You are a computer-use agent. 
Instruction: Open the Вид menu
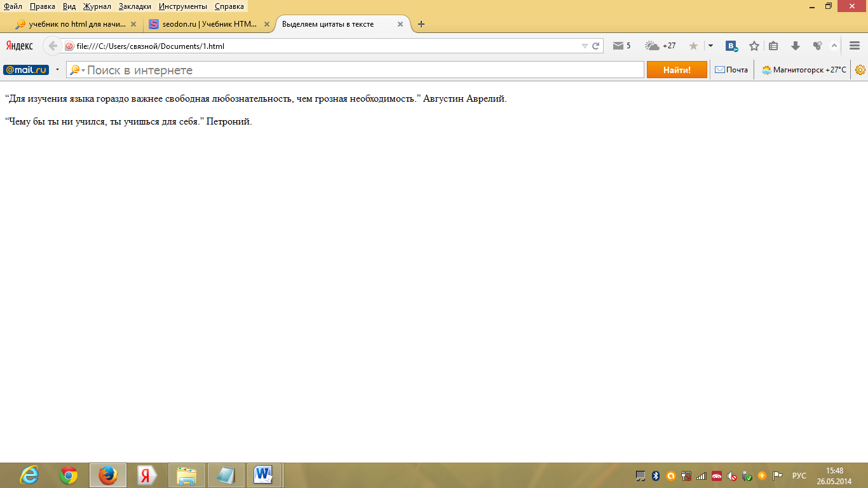pyautogui.click(x=69, y=6)
